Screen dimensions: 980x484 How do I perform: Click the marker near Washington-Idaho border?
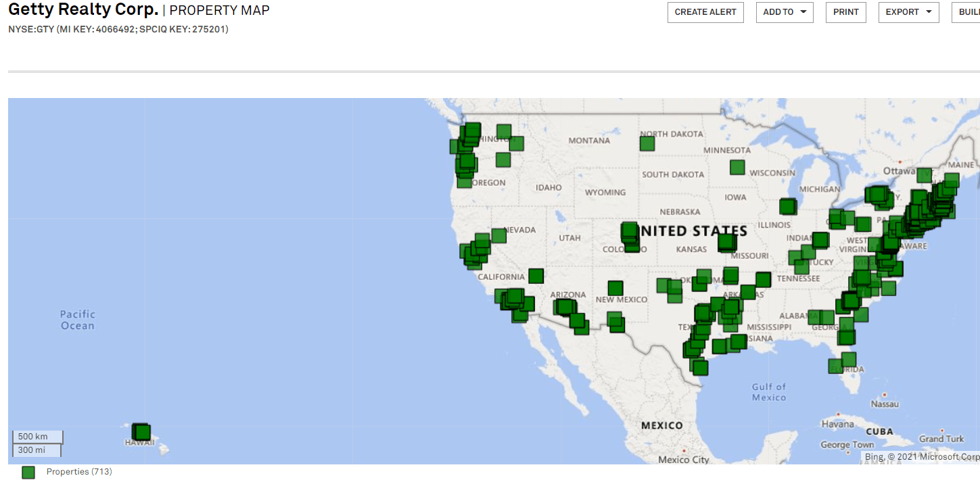click(x=516, y=143)
